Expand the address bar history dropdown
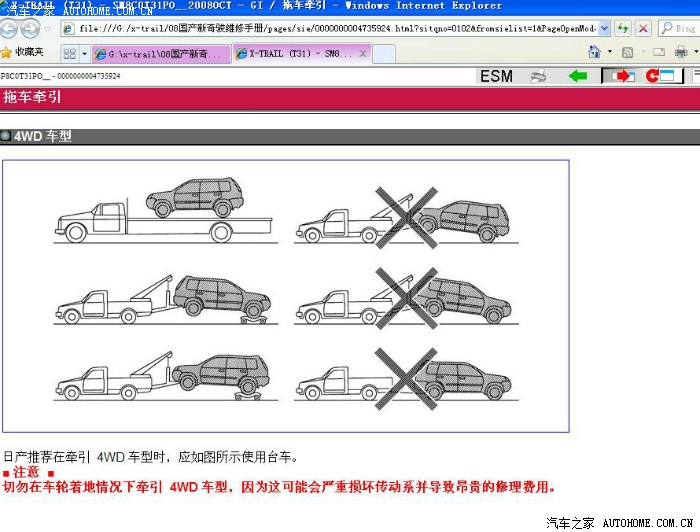 [604, 29]
